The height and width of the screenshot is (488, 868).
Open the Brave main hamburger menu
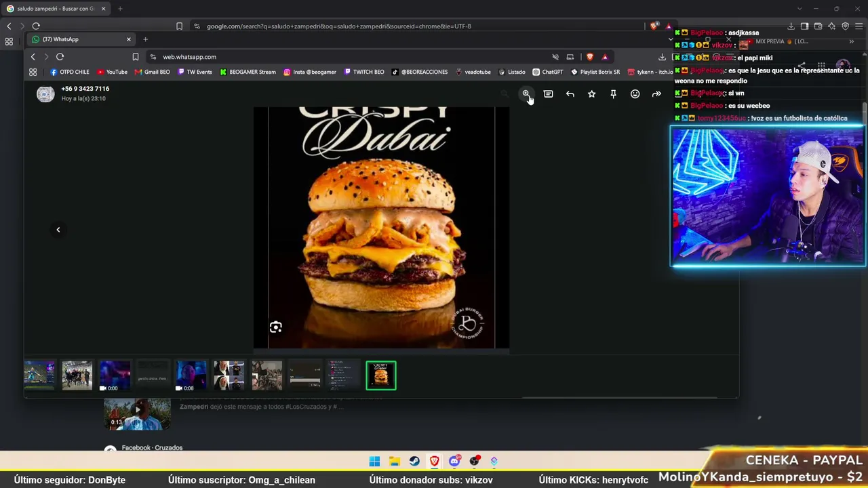tap(859, 26)
